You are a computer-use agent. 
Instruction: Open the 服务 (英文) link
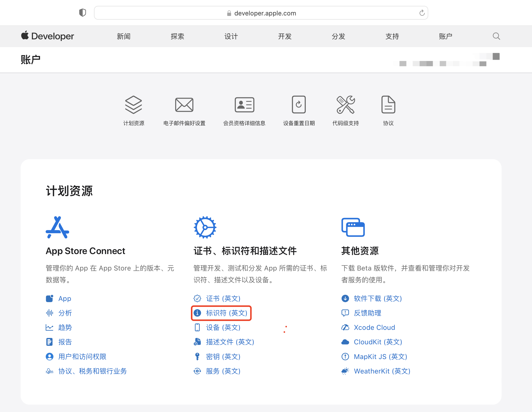tap(223, 371)
